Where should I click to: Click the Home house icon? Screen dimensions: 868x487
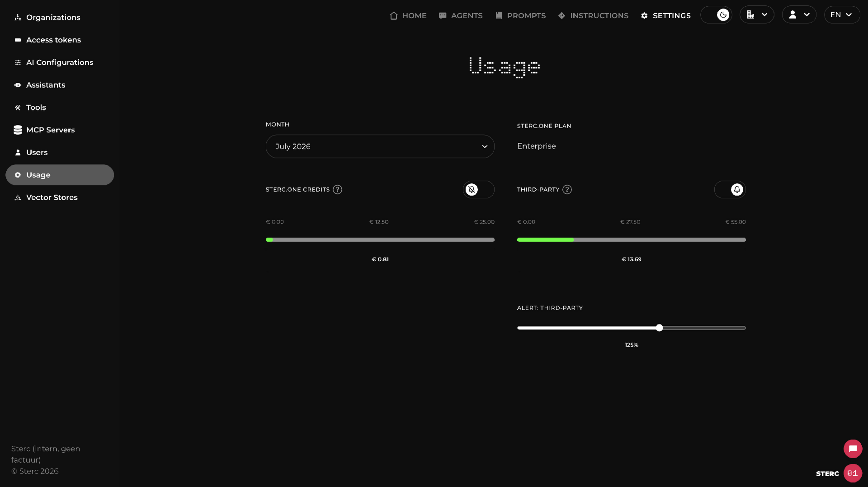pos(394,15)
